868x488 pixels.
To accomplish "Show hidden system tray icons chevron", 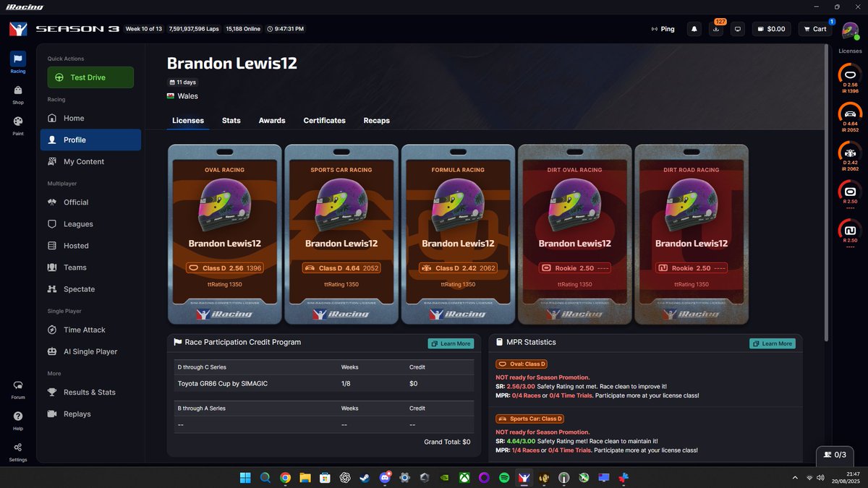I will tap(796, 478).
